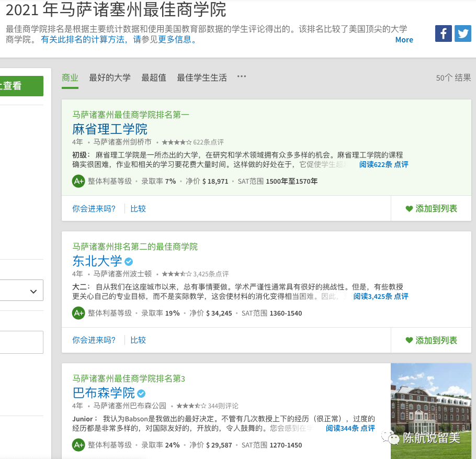This screenshot has height=459, width=476.
Task: Open 东北大学 school page
Action: [97, 261]
